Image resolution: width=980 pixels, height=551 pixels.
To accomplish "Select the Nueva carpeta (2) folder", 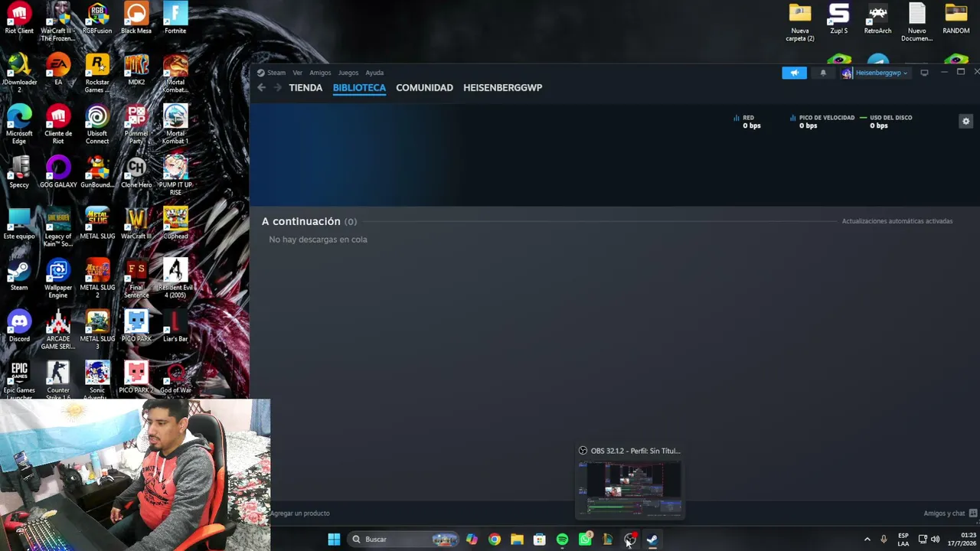I will tap(800, 22).
